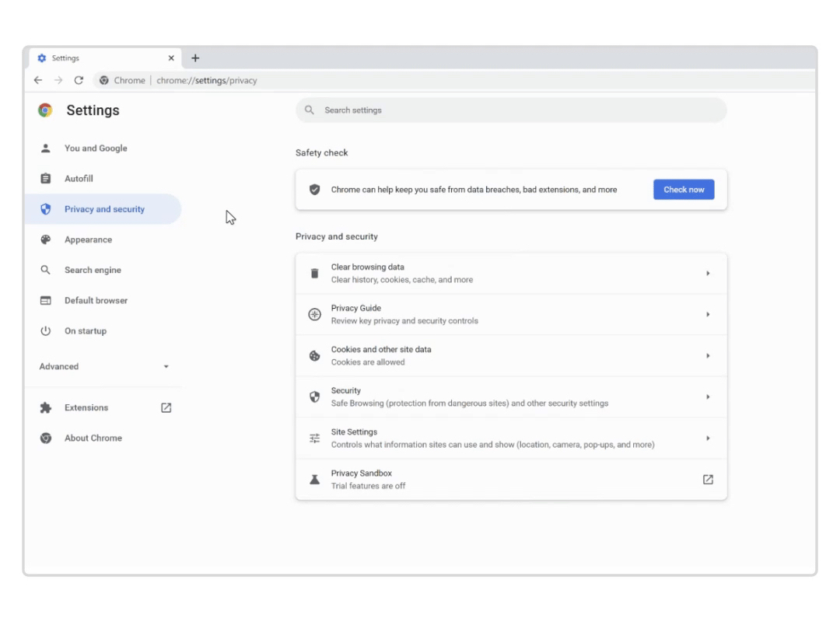This screenshot has height=622, width=840.
Task: Click the Privacy and security shield icon
Action: (46, 208)
